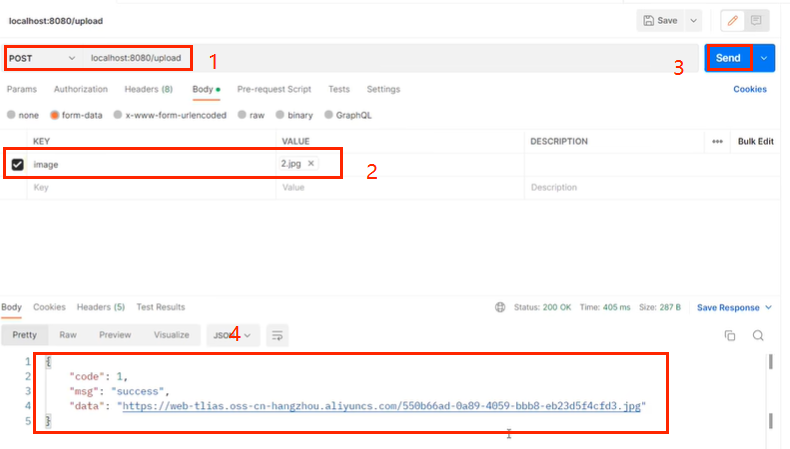
Task: Open the JSON format dropdown
Action: coord(233,336)
